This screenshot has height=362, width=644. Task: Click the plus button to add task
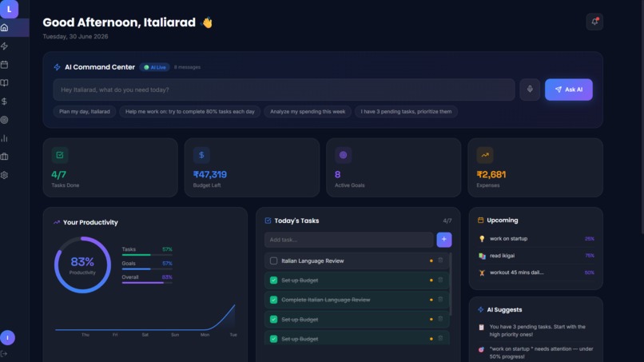(x=444, y=240)
